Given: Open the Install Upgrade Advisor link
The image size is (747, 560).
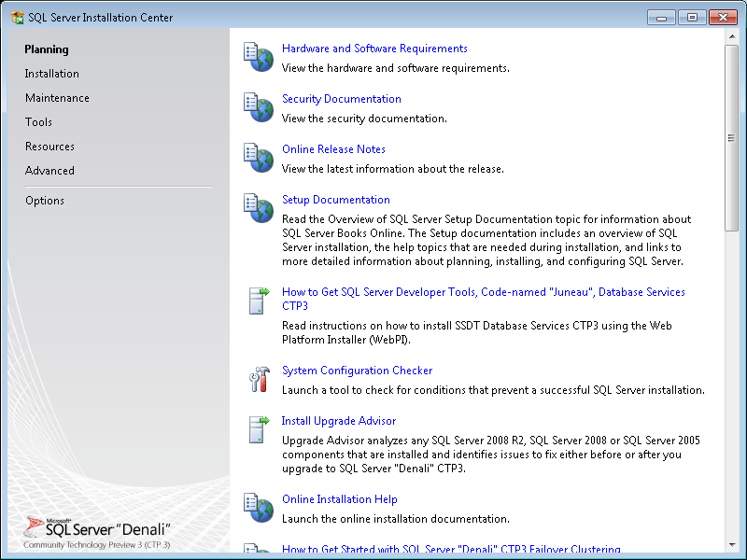Looking at the screenshot, I should click(339, 421).
